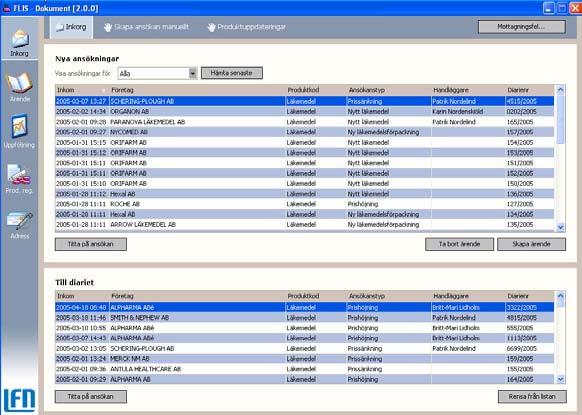Sort Nya ansökningar by Företag column
582x415 pixels.
pos(197,90)
